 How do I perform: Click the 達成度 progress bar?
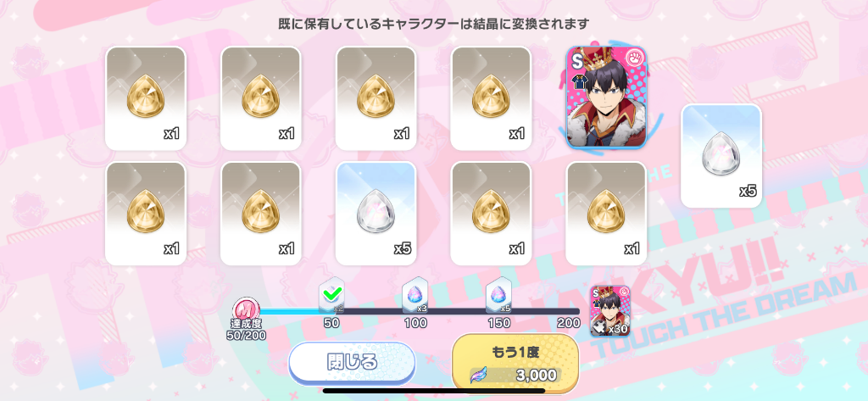[415, 312]
